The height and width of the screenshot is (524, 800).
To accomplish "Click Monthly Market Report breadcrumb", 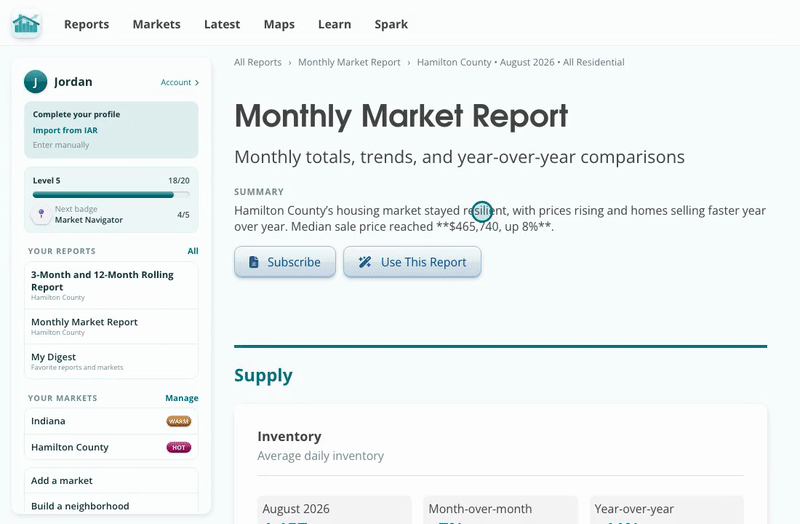I will tap(349, 62).
